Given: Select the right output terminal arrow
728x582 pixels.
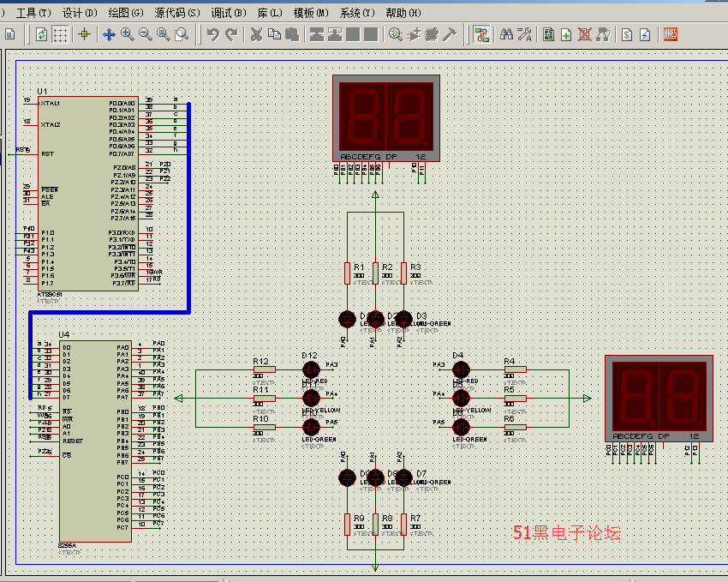Looking at the screenshot, I should (x=588, y=398).
